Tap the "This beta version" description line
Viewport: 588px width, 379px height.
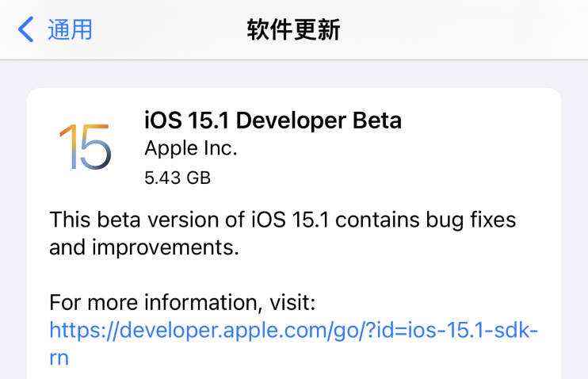[282, 219]
